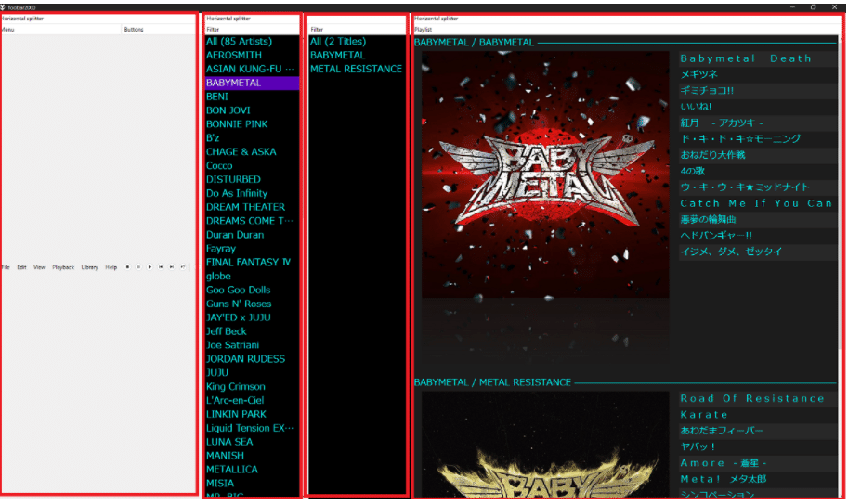Viewport: 848px width, 504px height.
Task: Start playback with the Play button
Action: point(150,267)
